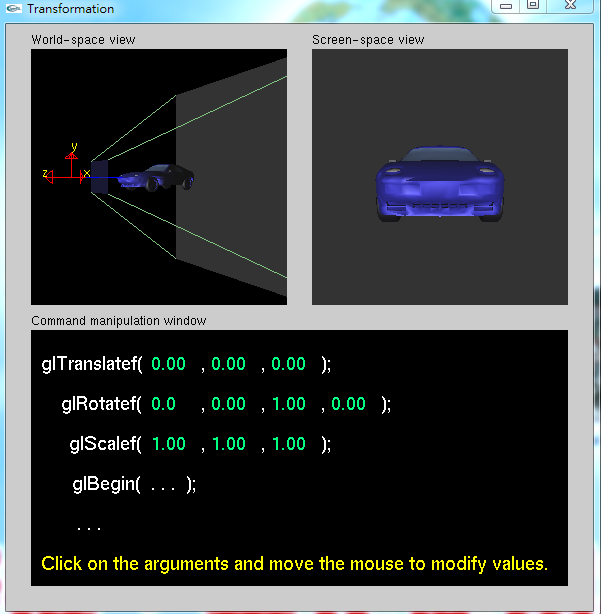The height and width of the screenshot is (614, 601).
Task: Pick the glScalef x value 1.00
Action: 169,444
